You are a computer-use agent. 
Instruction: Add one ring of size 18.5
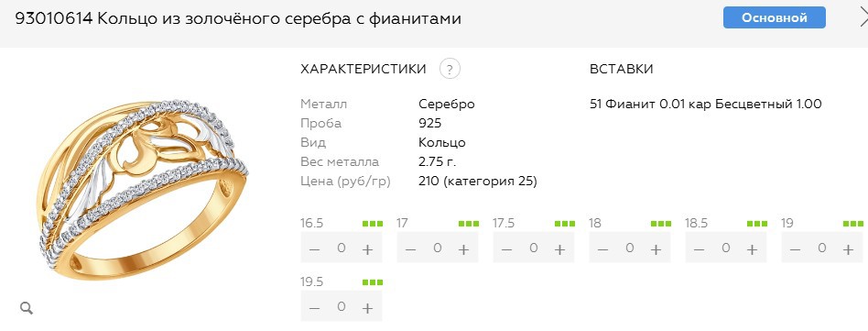coord(752,249)
